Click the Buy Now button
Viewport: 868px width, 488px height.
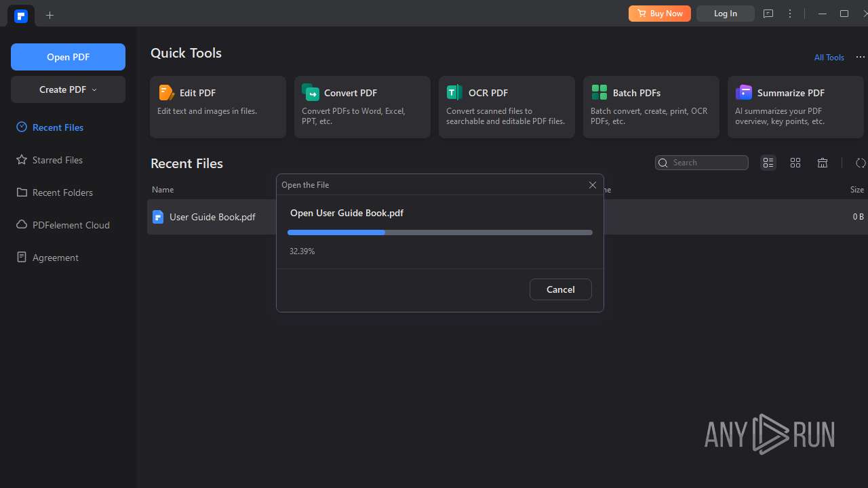click(x=660, y=14)
